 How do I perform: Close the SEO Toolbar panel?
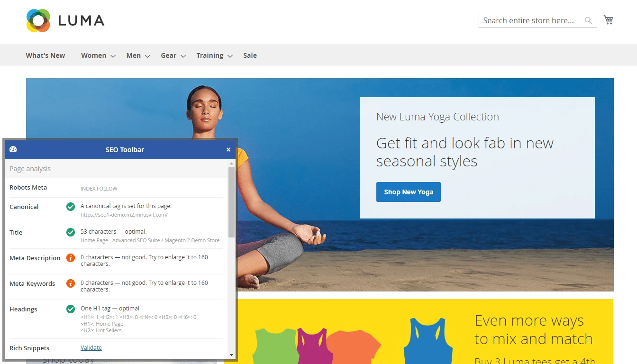pos(228,150)
